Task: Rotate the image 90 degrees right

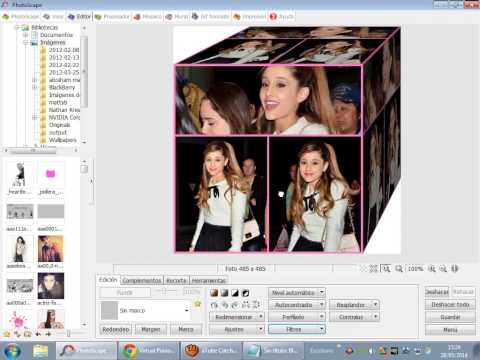Action: [x=225, y=305]
